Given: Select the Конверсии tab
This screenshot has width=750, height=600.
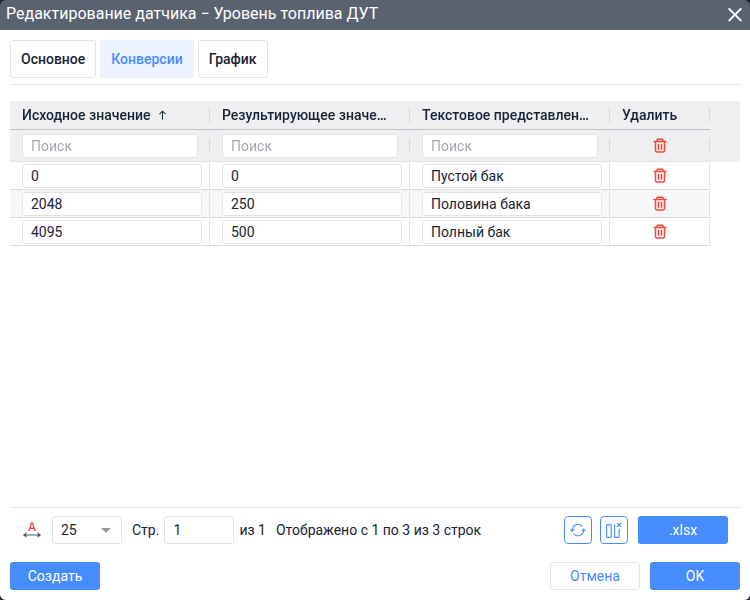Looking at the screenshot, I should click(147, 59).
